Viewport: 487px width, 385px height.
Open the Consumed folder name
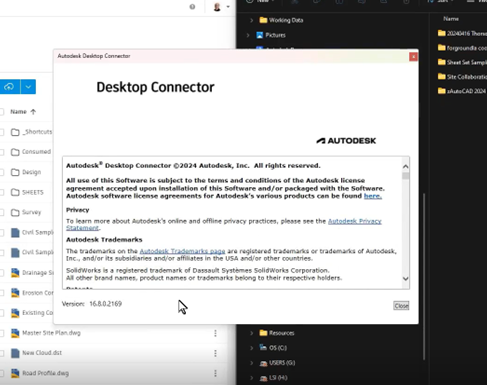pyautogui.click(x=37, y=152)
